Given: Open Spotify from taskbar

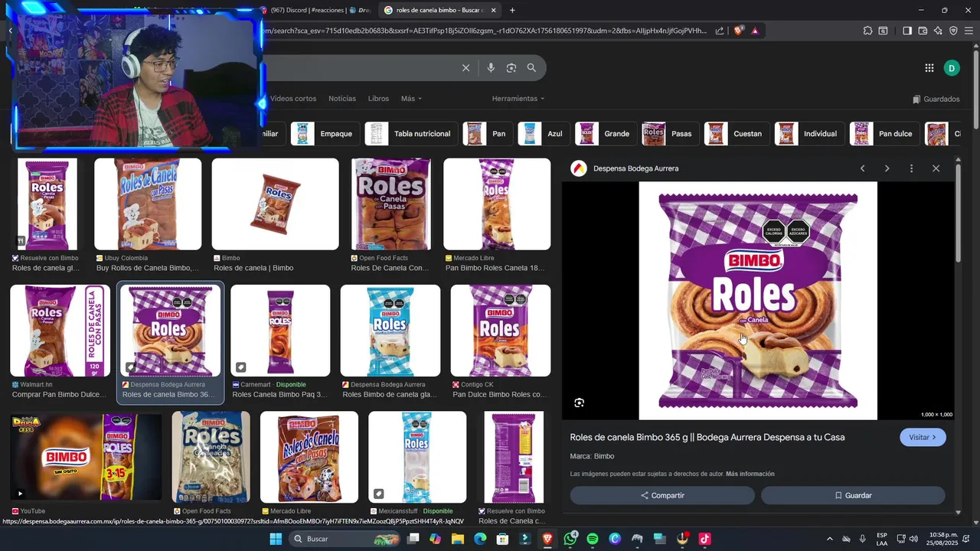Looking at the screenshot, I should 593,539.
